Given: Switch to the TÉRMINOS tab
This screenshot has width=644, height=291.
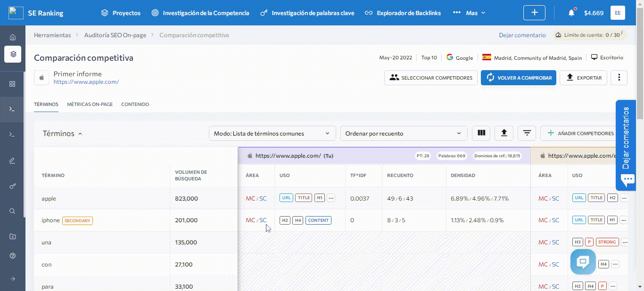Looking at the screenshot, I should pos(46,105).
